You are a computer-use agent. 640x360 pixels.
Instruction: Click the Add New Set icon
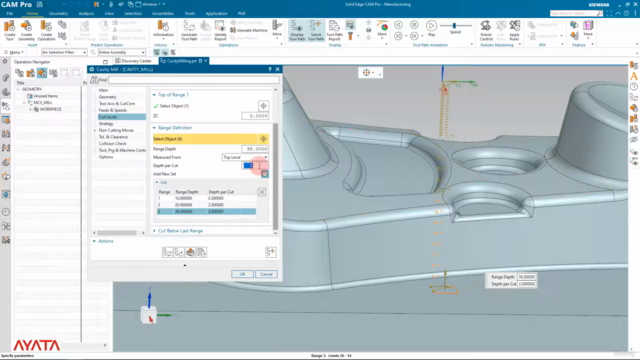(265, 174)
